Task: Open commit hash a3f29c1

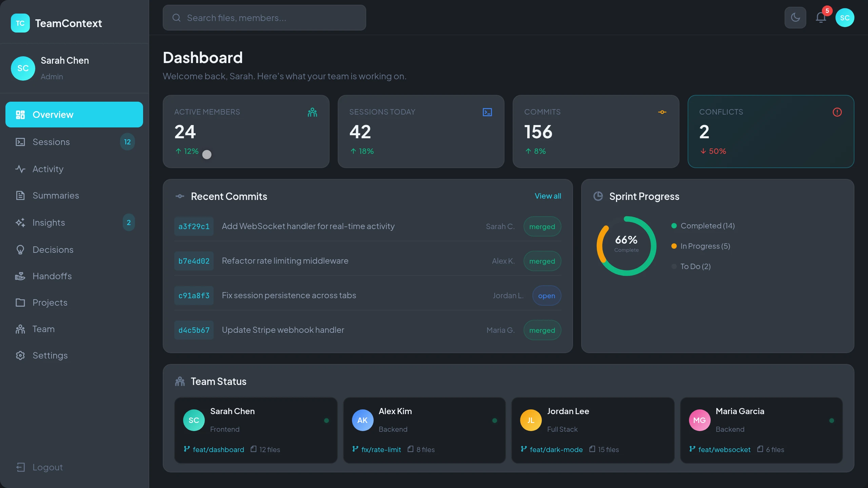Action: pyautogui.click(x=194, y=226)
